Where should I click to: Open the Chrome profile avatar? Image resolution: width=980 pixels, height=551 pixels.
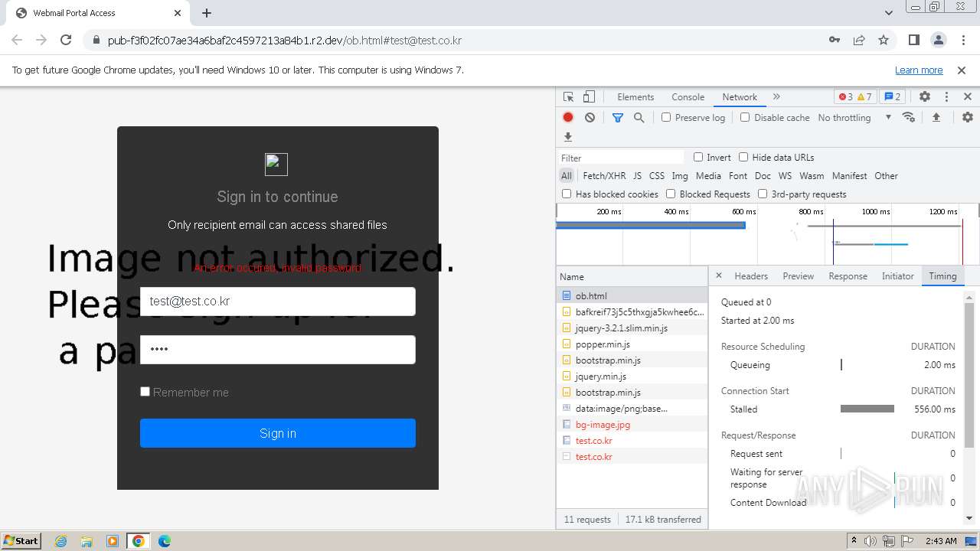pyautogui.click(x=938, y=40)
